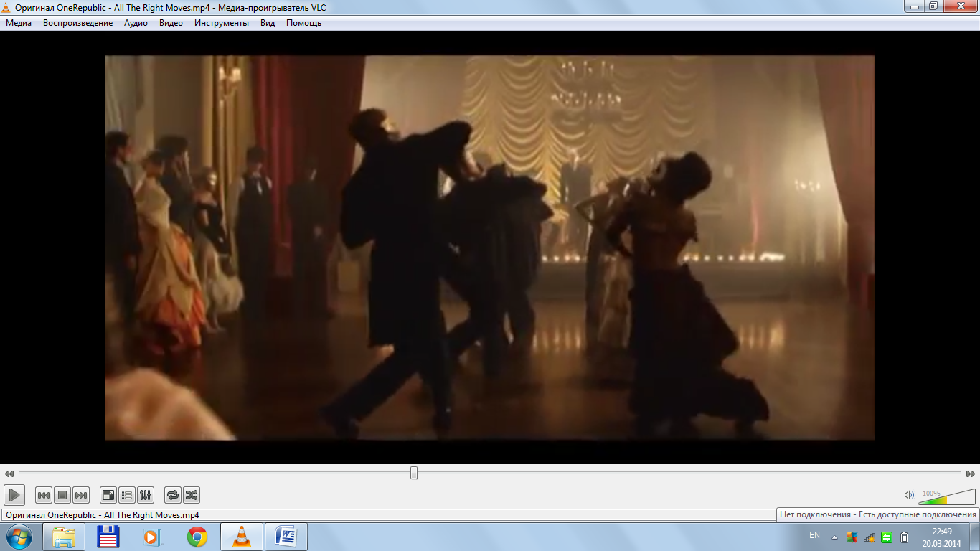Set volume using the volume triangle slider
This screenshot has width=980, height=551.
pyautogui.click(x=947, y=496)
